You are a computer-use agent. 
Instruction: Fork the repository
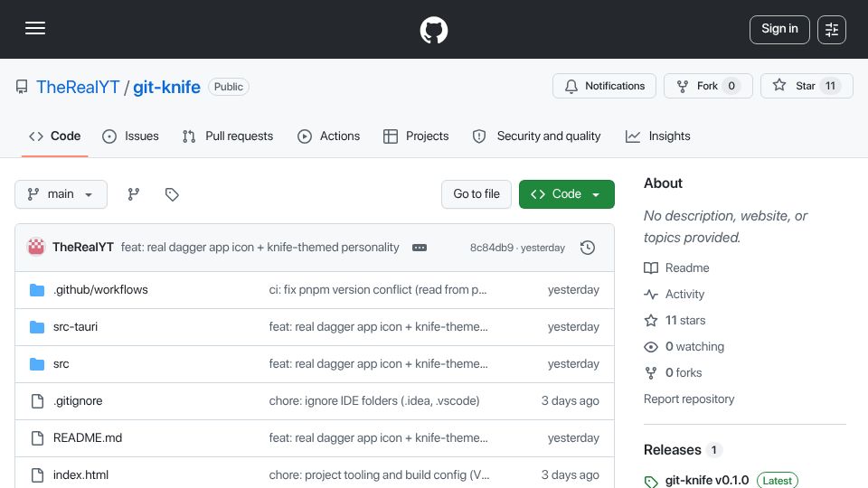[708, 86]
